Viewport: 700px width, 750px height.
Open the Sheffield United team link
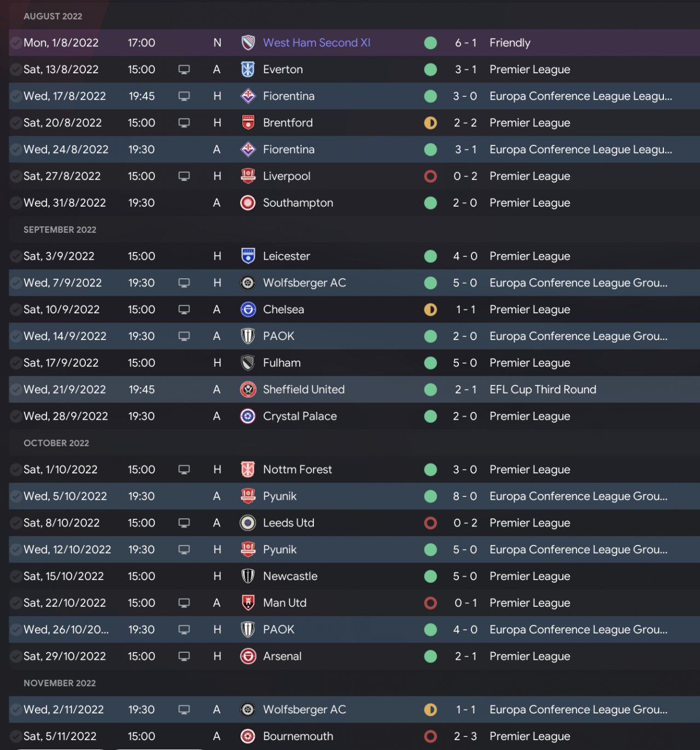pyautogui.click(x=304, y=390)
